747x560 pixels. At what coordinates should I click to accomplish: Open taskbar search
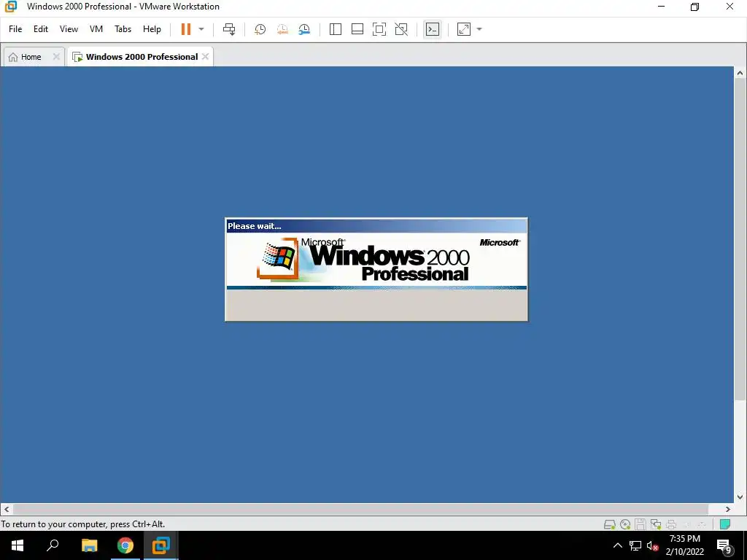point(53,545)
